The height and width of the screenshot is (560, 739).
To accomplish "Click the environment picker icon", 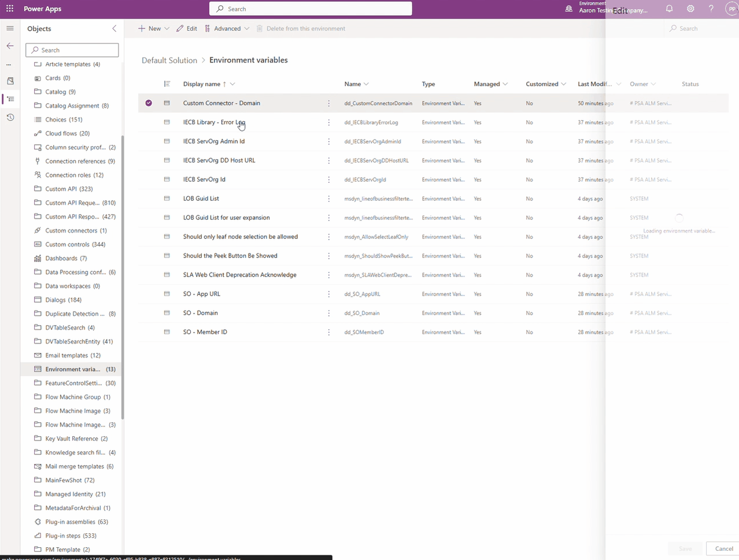I will (x=569, y=9).
